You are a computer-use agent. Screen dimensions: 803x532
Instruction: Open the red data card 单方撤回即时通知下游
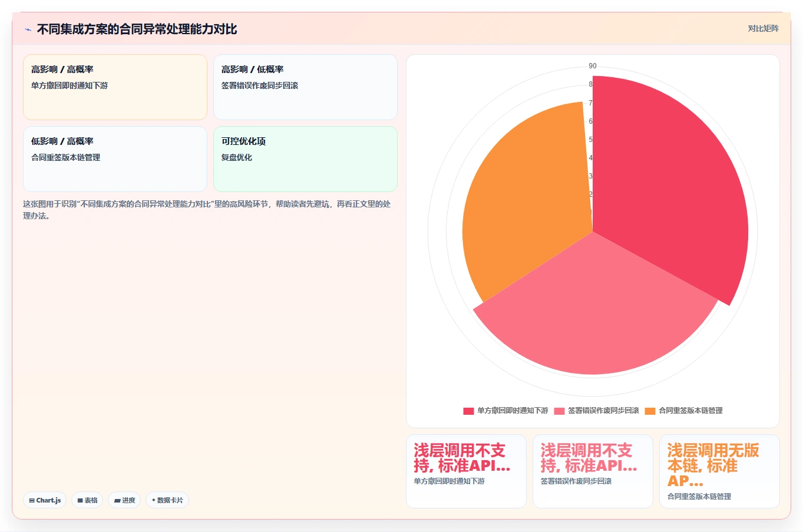[466, 471]
